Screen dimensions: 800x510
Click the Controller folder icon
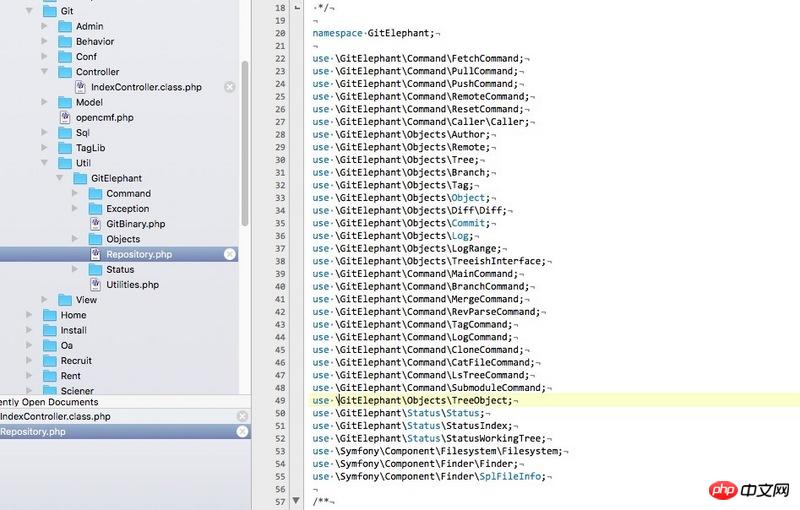[65, 72]
